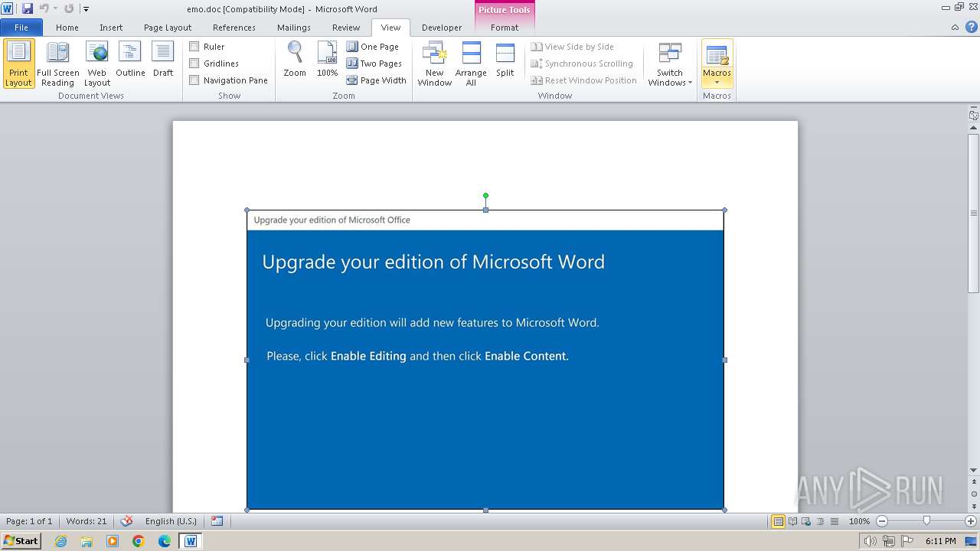Click the Zoom In plus button
Viewport: 980px width, 551px height.
pos(971,521)
